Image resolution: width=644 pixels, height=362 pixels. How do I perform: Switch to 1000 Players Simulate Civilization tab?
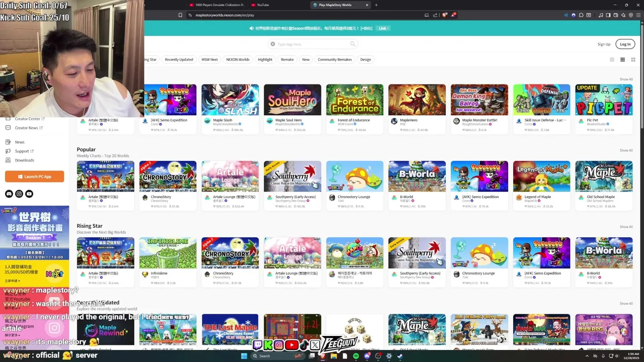click(x=216, y=5)
